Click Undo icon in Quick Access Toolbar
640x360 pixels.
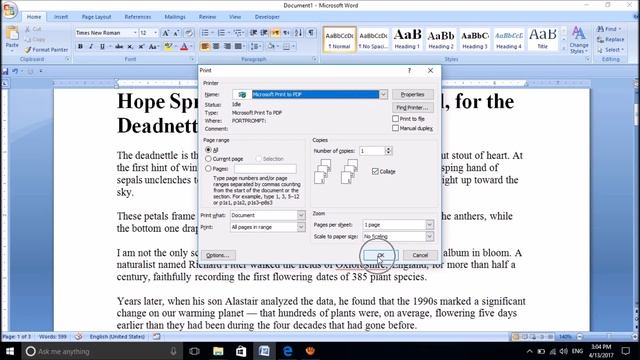pos(15,71)
